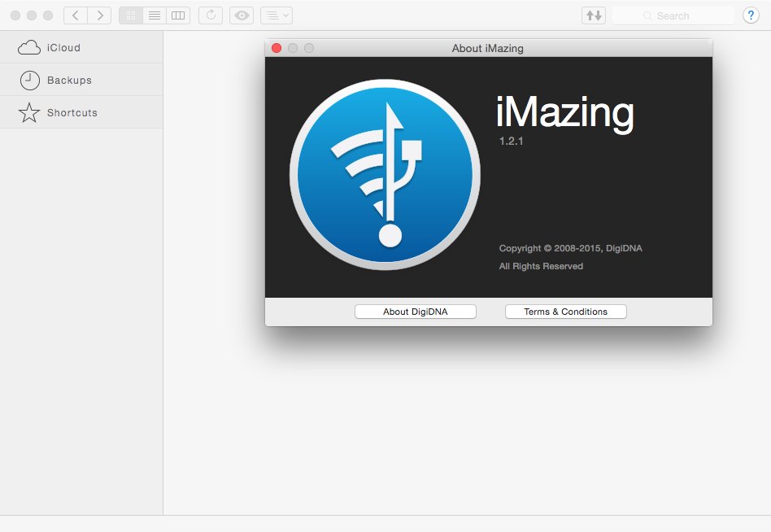Image resolution: width=771 pixels, height=532 pixels.
Task: Open the list options dropdown
Action: (277, 15)
